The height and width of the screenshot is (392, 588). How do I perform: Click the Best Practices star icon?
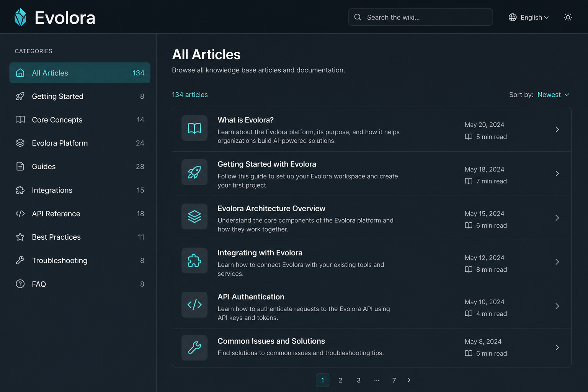pos(20,237)
